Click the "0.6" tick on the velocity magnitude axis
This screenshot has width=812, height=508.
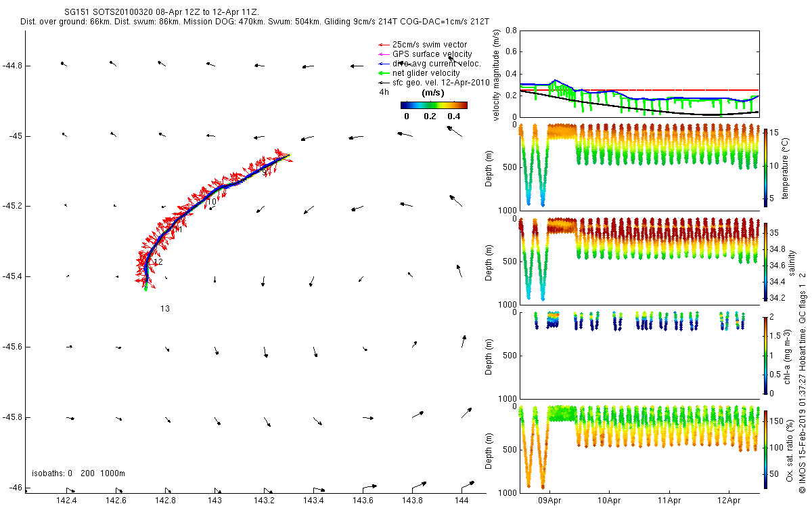pos(512,51)
